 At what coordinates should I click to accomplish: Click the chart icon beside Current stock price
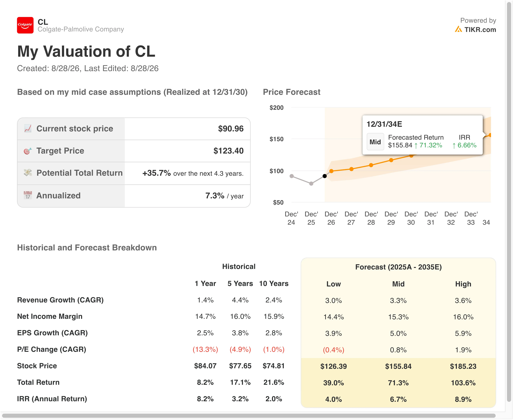click(x=28, y=128)
